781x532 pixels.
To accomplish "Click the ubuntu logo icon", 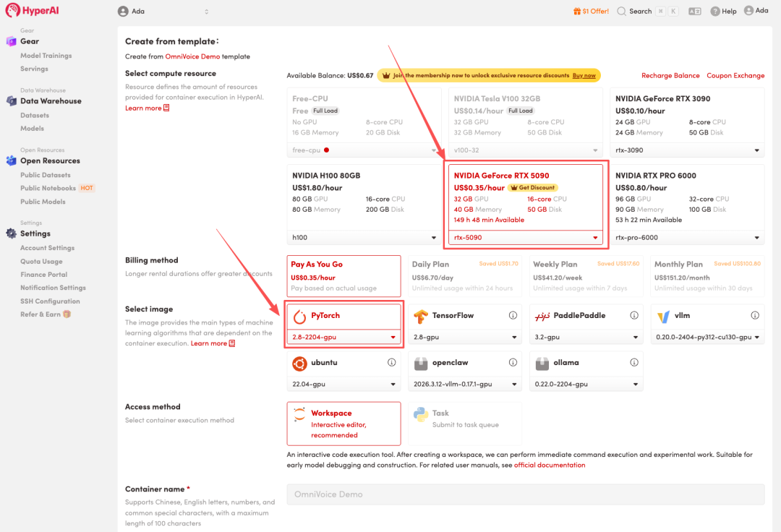I will pos(299,364).
